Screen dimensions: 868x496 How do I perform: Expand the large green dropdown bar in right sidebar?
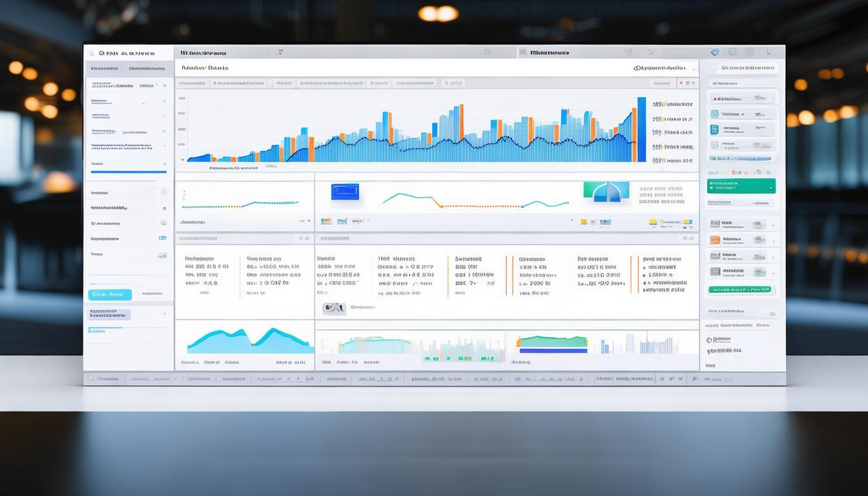click(741, 186)
